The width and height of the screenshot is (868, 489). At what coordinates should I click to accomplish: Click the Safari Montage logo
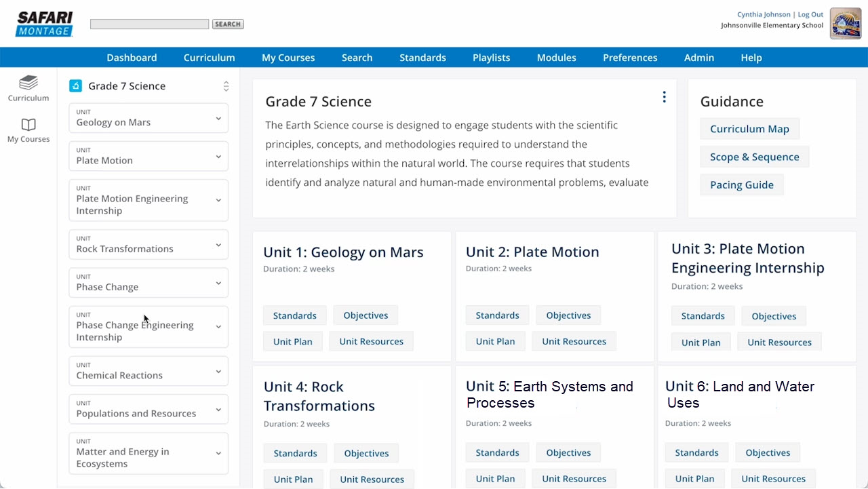pyautogui.click(x=44, y=24)
